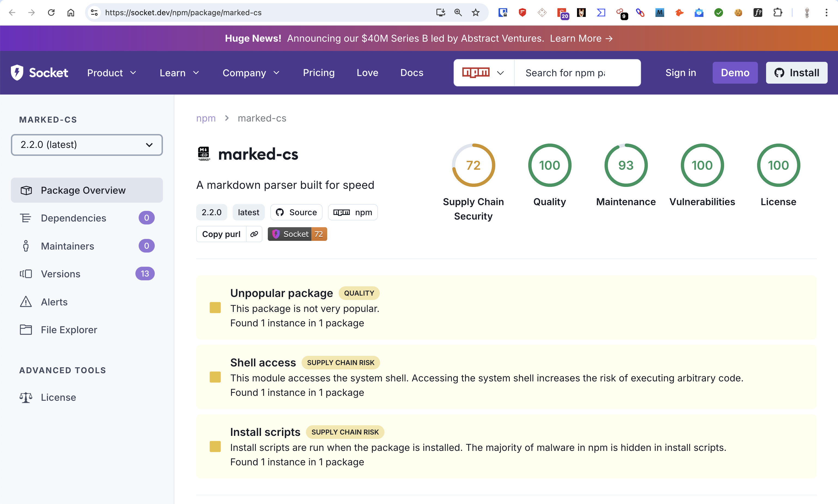838x504 pixels.
Task: Open the npm ecosystem selector dropdown
Action: 484,73
